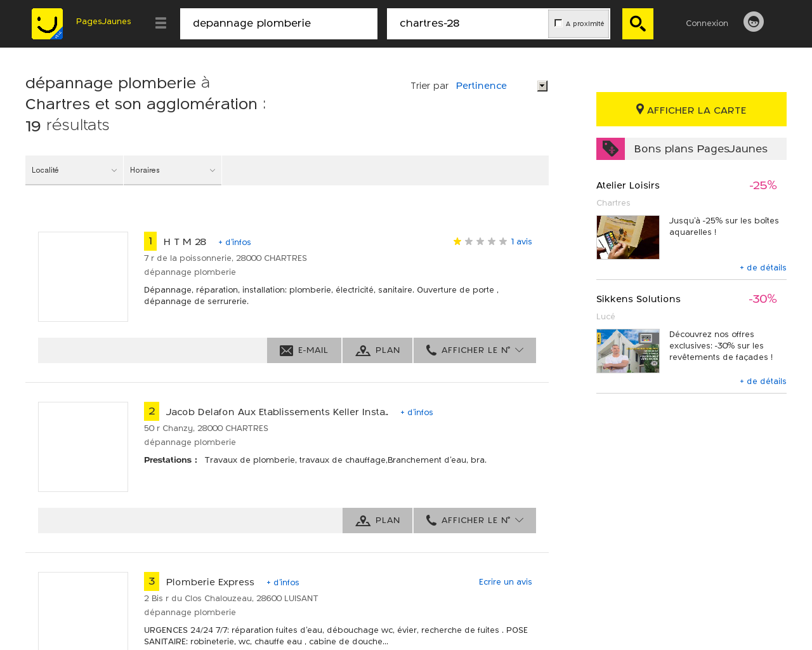Click the yellow number 3 result badge
The image size is (812, 650).
[152, 581]
